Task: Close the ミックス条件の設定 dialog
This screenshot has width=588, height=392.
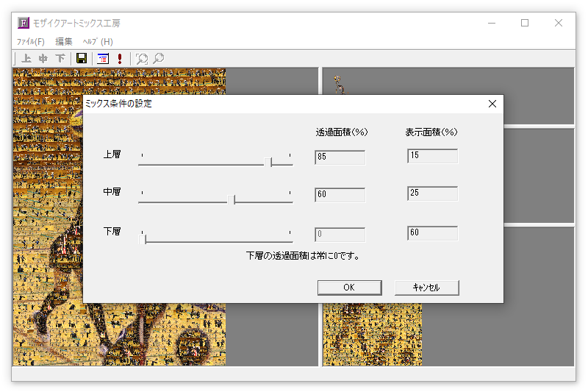Action: pyautogui.click(x=492, y=104)
